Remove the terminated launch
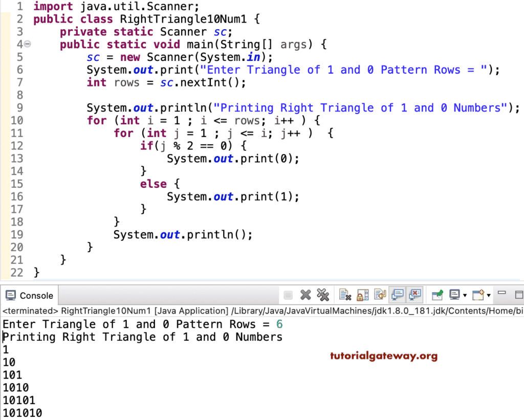Image resolution: width=524 pixels, height=420 pixels. click(x=305, y=294)
